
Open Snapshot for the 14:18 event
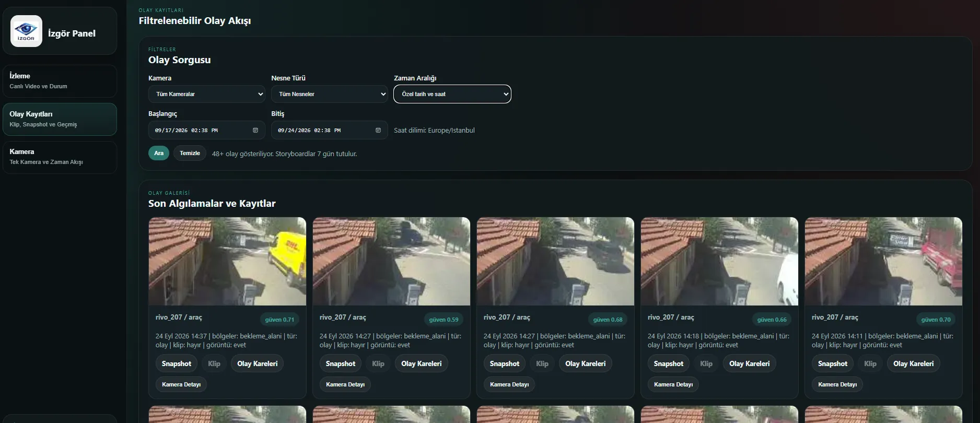pyautogui.click(x=669, y=363)
